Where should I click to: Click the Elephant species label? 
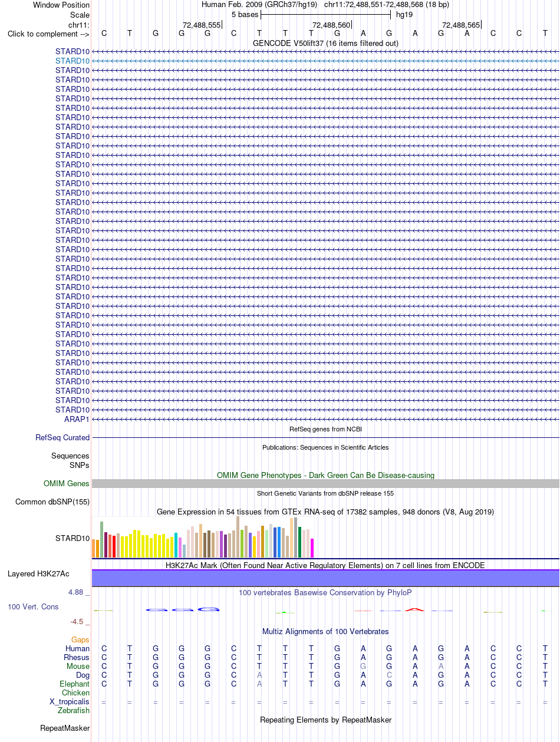tap(75, 684)
